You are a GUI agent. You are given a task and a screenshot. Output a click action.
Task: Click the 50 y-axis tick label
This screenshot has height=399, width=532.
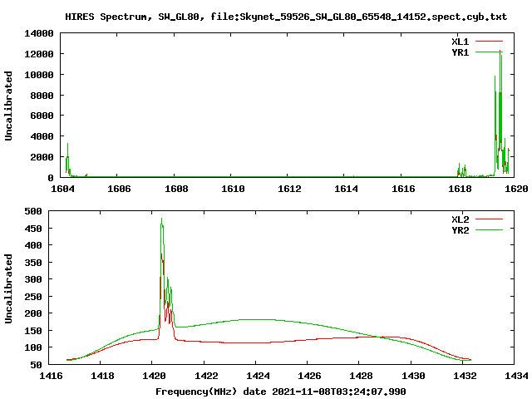(x=37, y=365)
